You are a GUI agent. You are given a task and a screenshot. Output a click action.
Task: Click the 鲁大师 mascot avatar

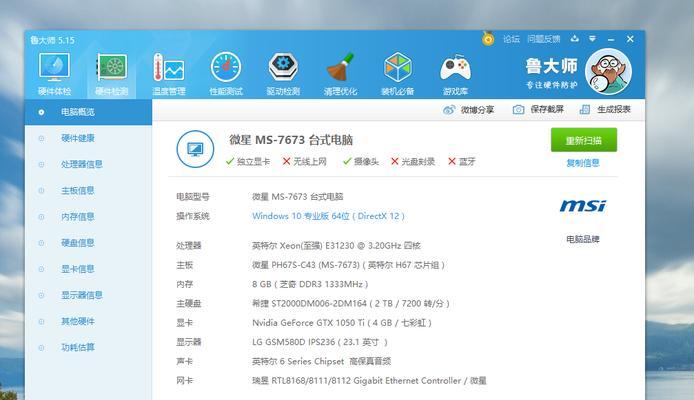[608, 71]
